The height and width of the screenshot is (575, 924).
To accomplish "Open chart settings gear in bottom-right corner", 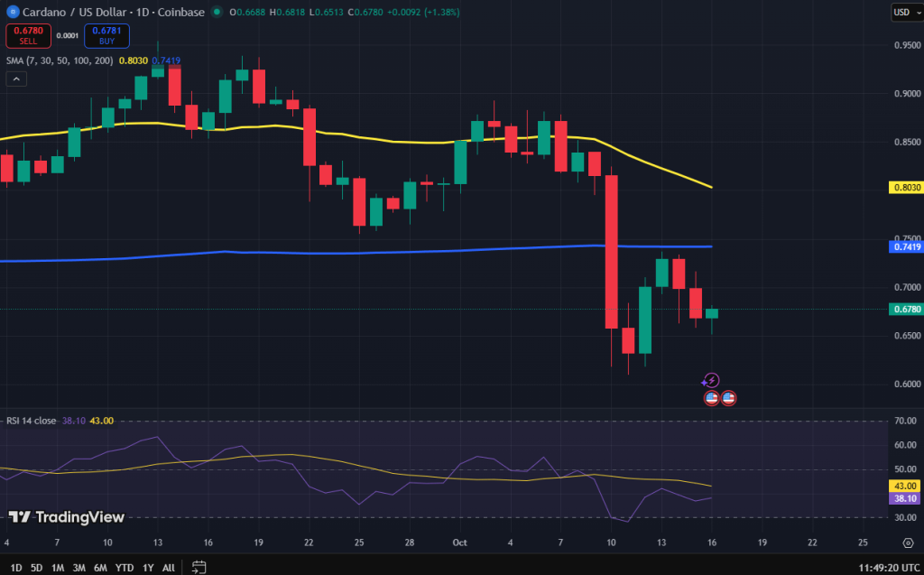I will [908, 543].
